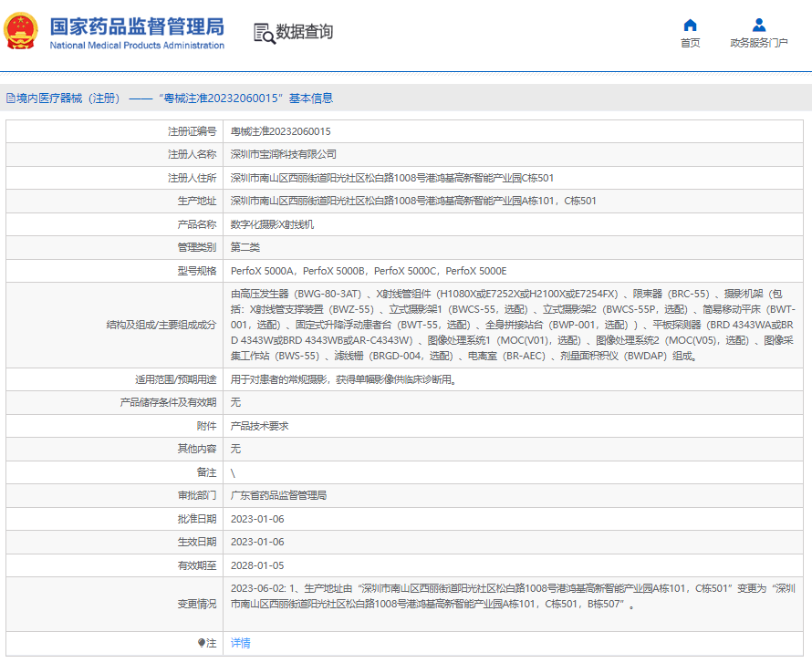Click the 生产地址 label

pyautogui.click(x=197, y=201)
